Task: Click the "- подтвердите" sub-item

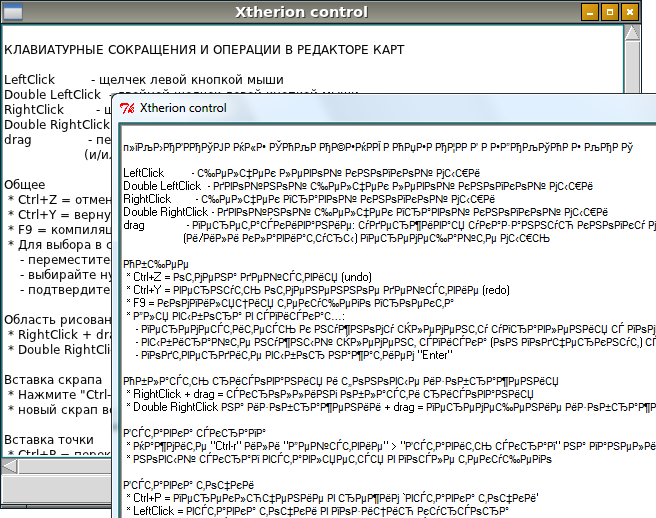Action: (66, 290)
